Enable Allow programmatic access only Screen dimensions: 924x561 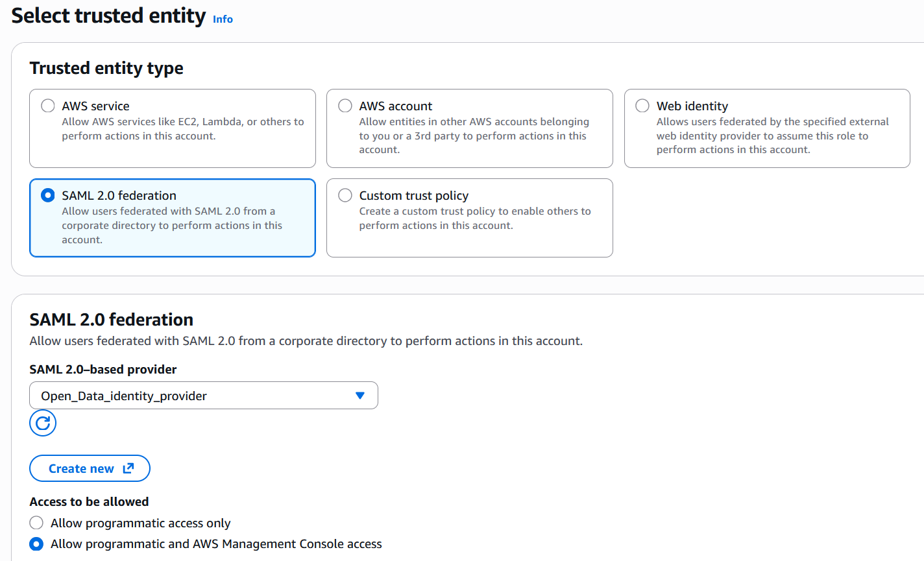coord(36,523)
